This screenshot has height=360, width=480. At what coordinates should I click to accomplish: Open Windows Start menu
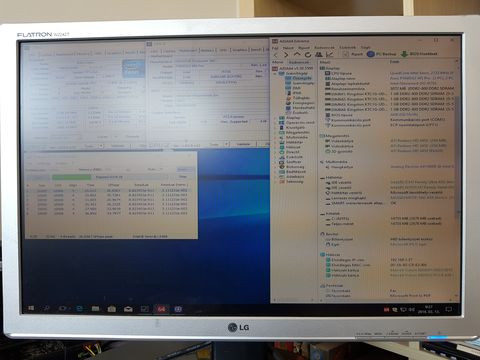tap(31, 309)
